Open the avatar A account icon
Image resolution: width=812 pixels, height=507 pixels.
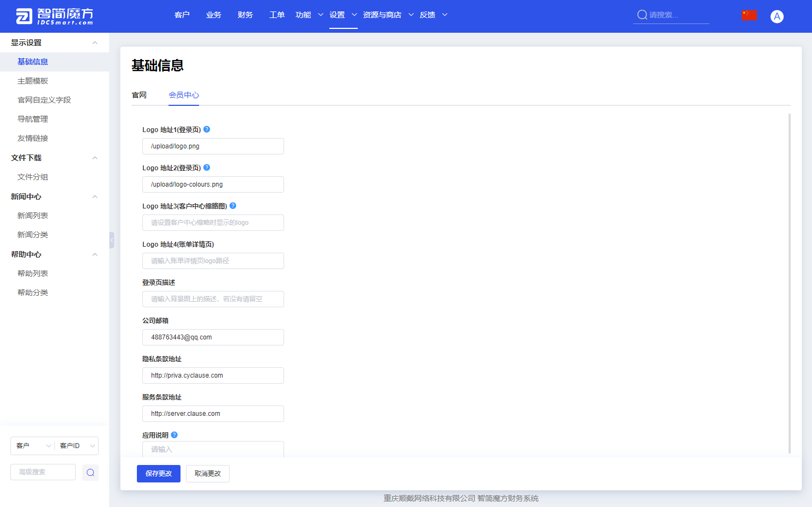click(x=777, y=16)
